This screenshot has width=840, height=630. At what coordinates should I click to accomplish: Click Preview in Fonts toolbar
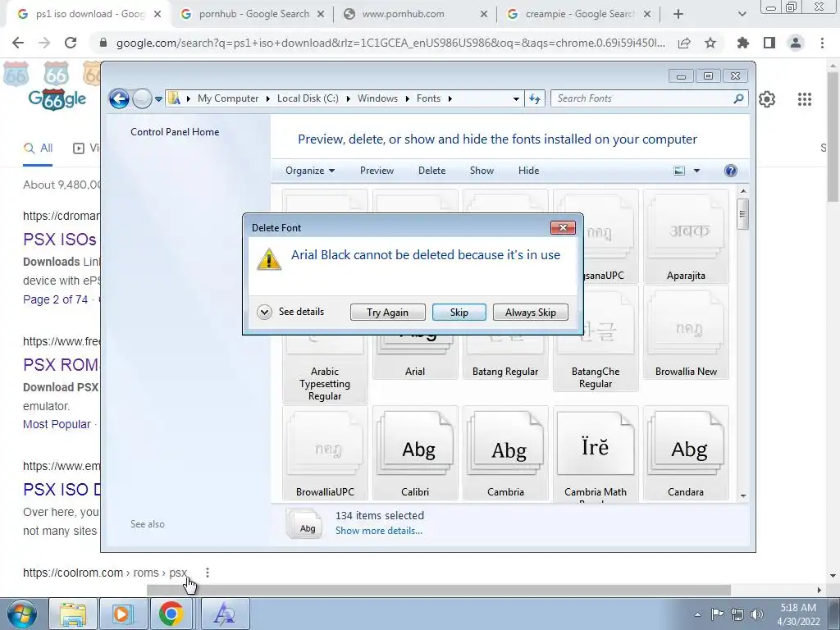[x=377, y=171]
